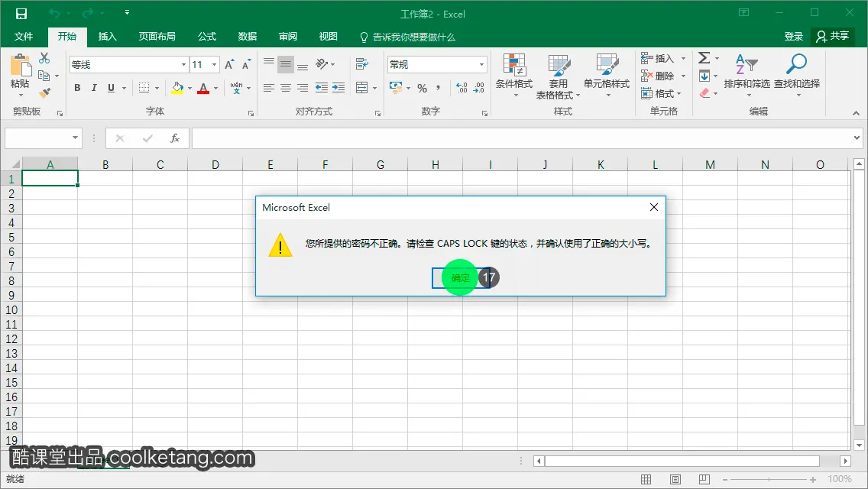Screen dimensions: 868x489
Task: Click the Borders icon
Action: pyautogui.click(x=144, y=88)
